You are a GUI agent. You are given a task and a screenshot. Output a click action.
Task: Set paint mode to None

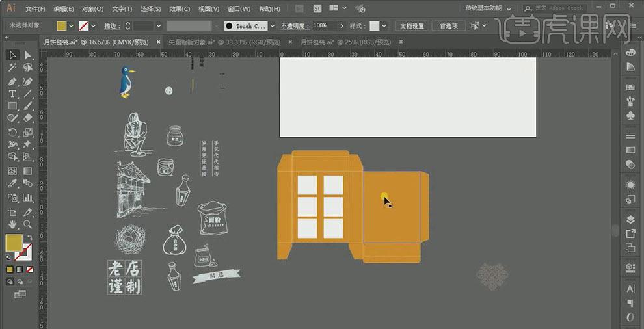29,269
